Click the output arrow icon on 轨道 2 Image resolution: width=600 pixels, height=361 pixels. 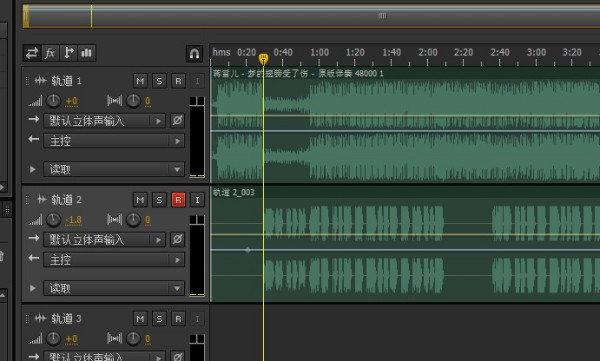[34, 258]
